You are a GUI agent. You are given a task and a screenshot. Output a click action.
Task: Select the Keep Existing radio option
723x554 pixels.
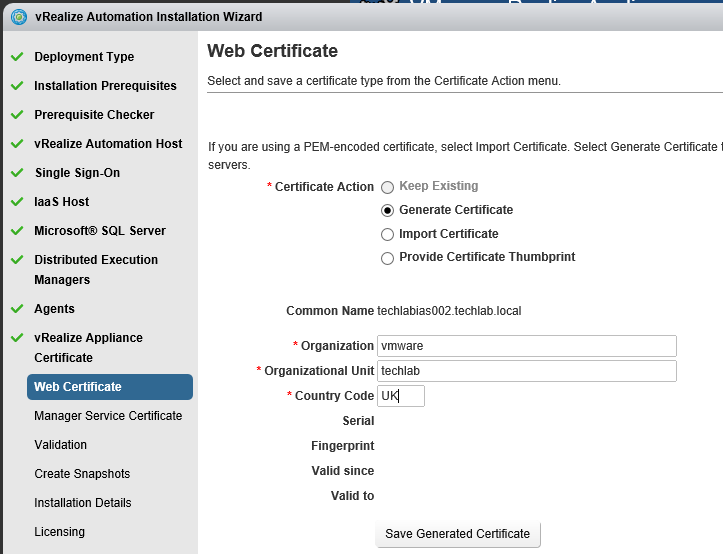click(387, 187)
